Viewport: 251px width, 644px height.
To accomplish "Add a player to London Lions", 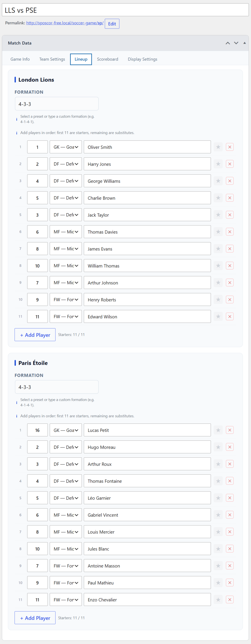I will (35, 335).
